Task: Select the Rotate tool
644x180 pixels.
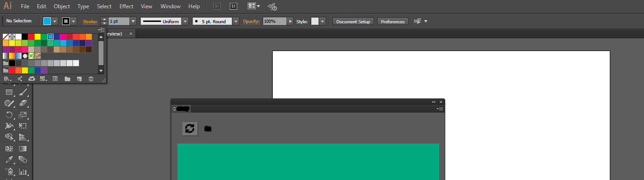Action: click(x=9, y=114)
